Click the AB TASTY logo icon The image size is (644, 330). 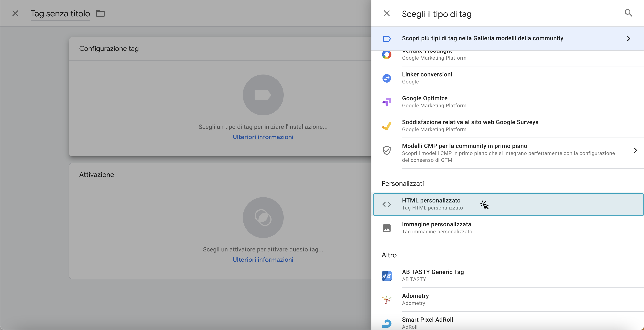pyautogui.click(x=387, y=276)
